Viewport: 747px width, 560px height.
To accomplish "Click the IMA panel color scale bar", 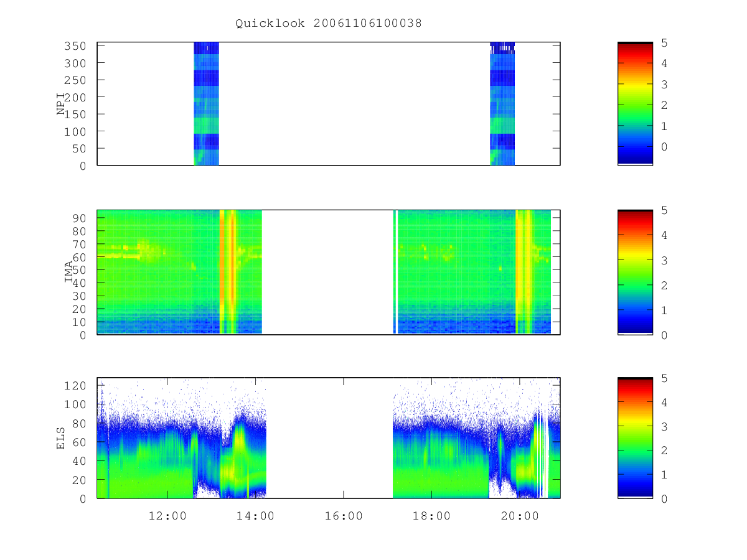I will coord(635,272).
